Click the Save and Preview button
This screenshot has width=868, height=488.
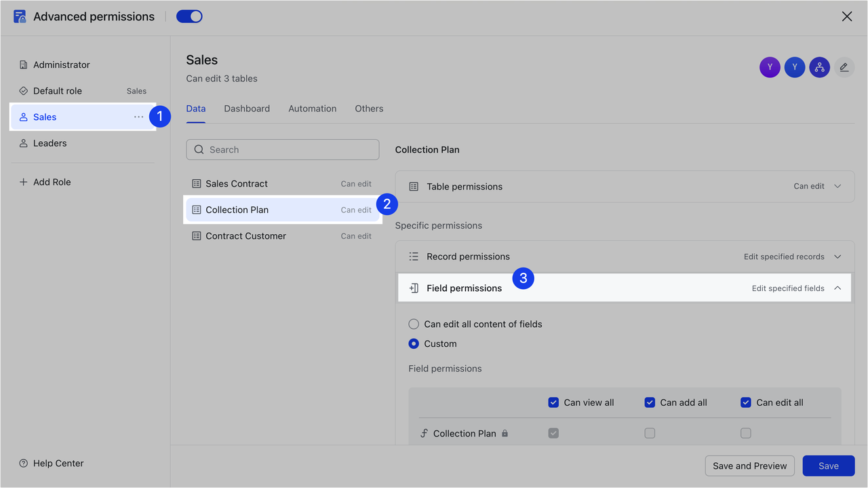(x=749, y=466)
